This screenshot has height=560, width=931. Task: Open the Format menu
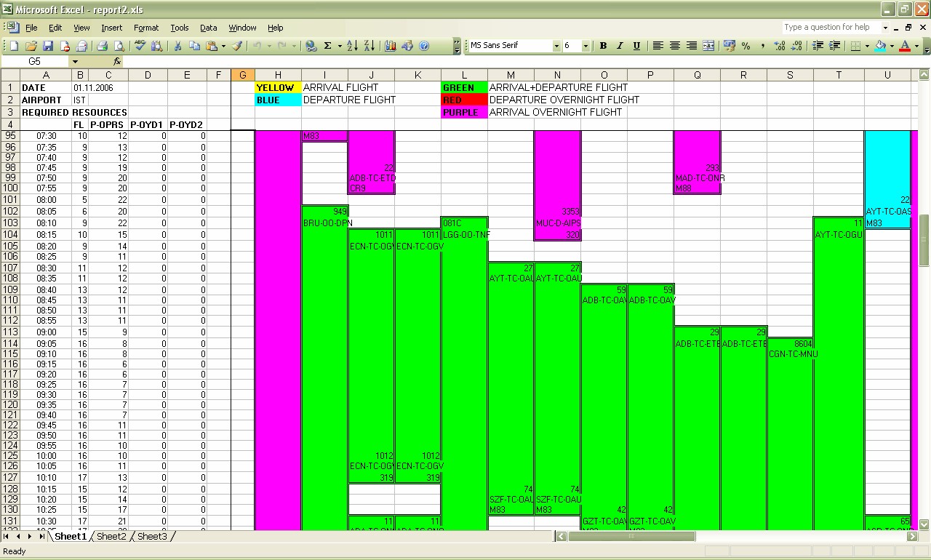click(146, 28)
